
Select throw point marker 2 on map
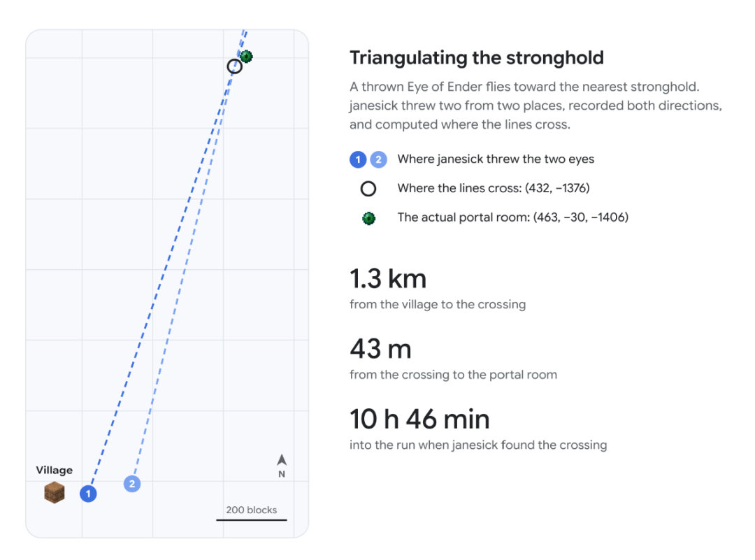click(x=132, y=483)
